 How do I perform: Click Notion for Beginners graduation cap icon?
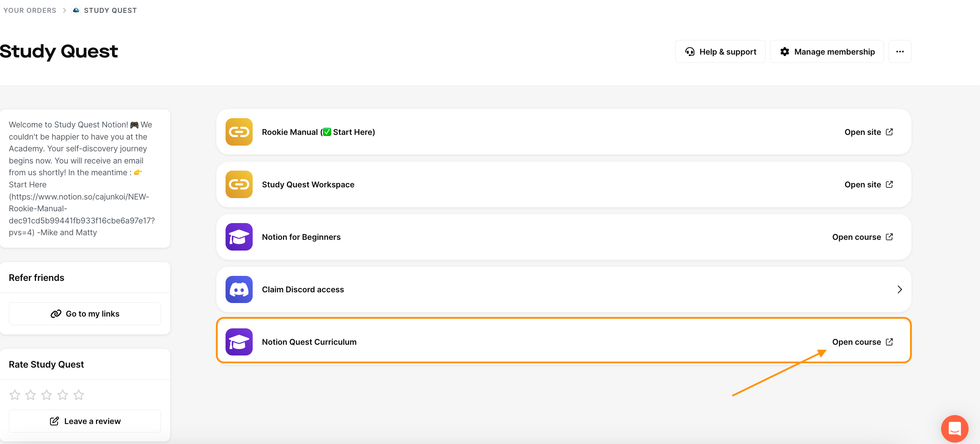(239, 237)
